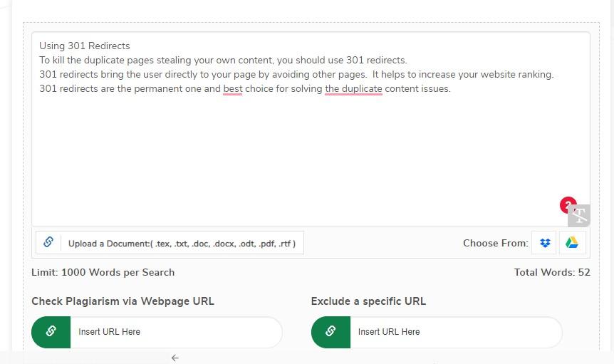Click the "Exclude a specific URL" heading
Viewport: 614px width, 364px height.
click(x=368, y=301)
